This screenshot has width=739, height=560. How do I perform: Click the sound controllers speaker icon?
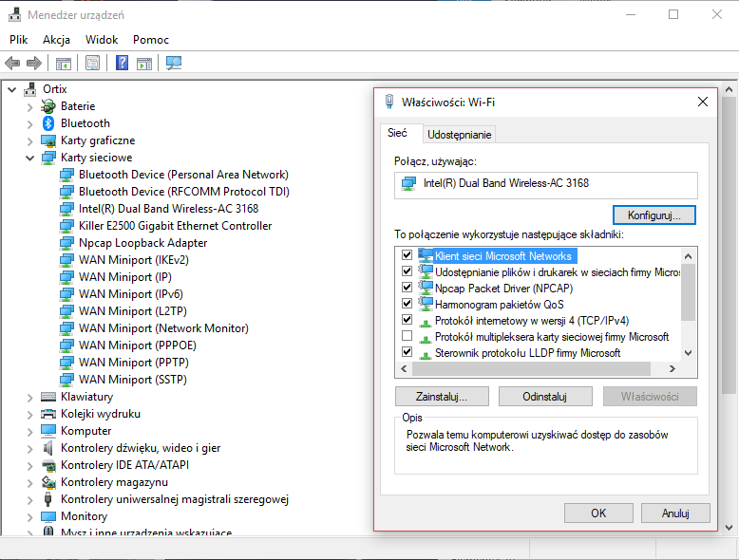point(48,448)
